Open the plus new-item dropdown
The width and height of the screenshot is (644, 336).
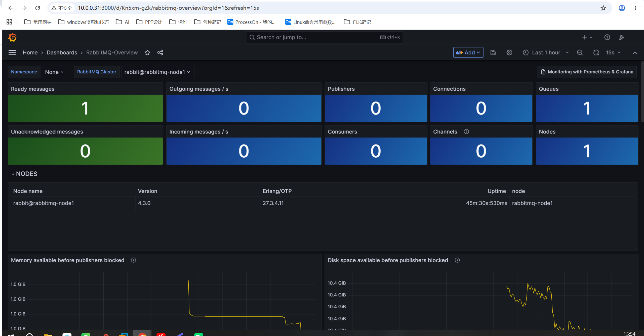click(x=587, y=37)
